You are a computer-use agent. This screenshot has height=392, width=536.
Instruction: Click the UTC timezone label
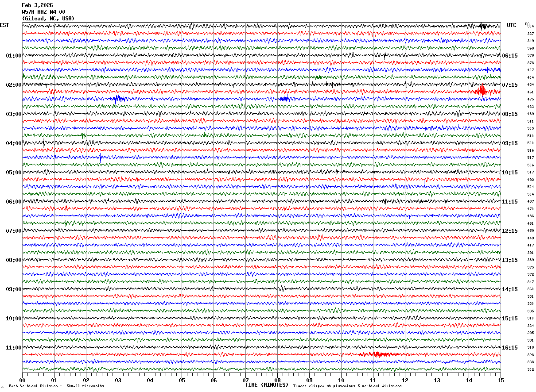click(512, 25)
